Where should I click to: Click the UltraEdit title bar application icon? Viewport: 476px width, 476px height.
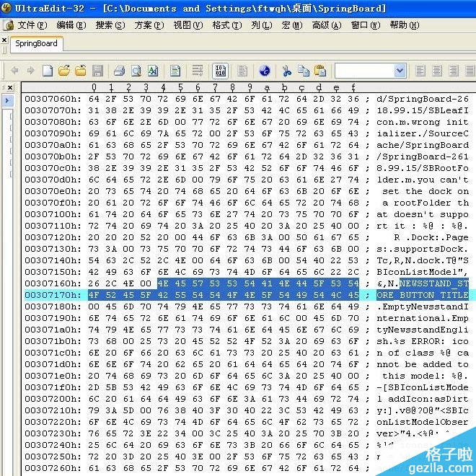point(6,8)
